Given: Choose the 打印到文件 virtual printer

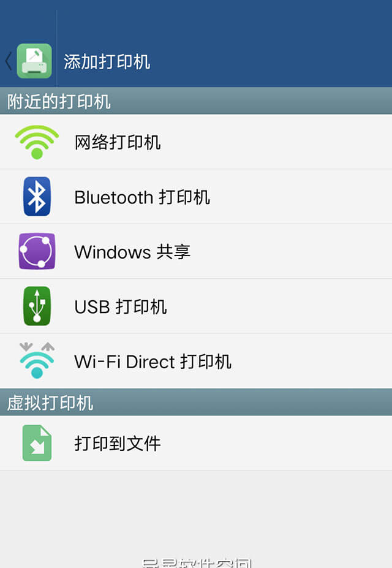Looking at the screenshot, I should (118, 444).
